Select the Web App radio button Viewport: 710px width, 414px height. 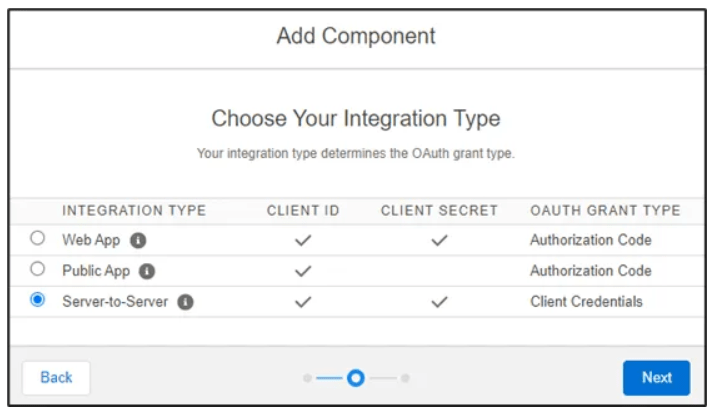(x=38, y=239)
